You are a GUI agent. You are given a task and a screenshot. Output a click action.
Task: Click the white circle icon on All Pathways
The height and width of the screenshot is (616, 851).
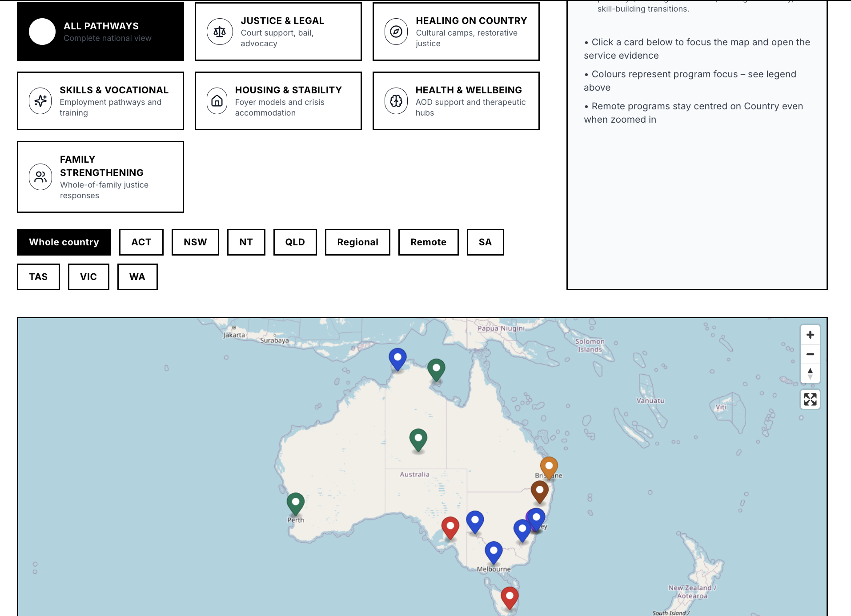(42, 31)
